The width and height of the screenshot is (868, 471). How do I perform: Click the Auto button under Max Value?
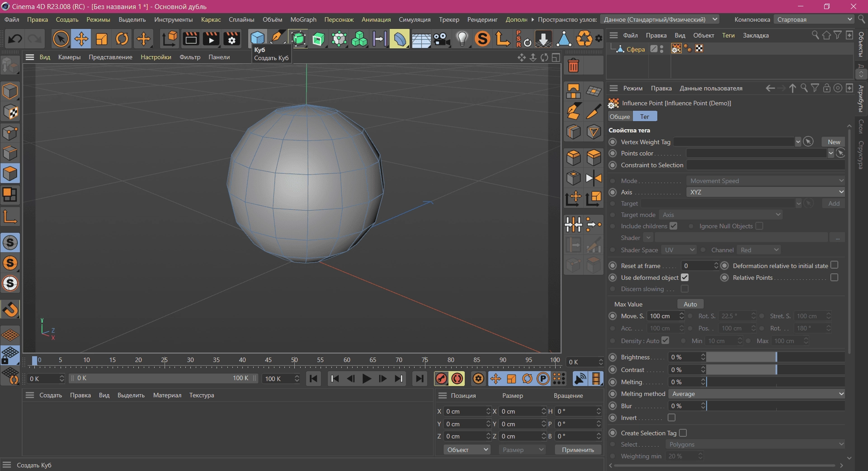tap(690, 304)
